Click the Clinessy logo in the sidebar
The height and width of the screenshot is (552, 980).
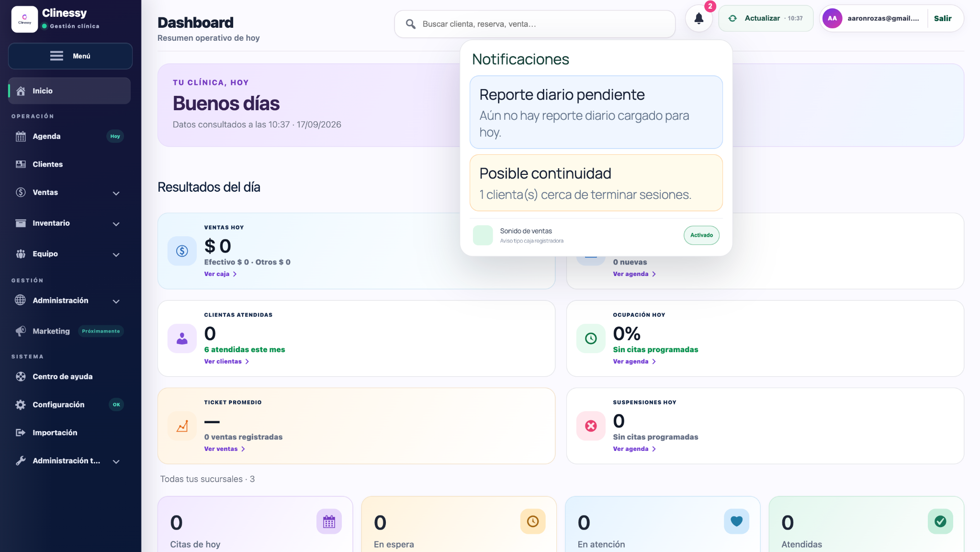click(x=24, y=19)
